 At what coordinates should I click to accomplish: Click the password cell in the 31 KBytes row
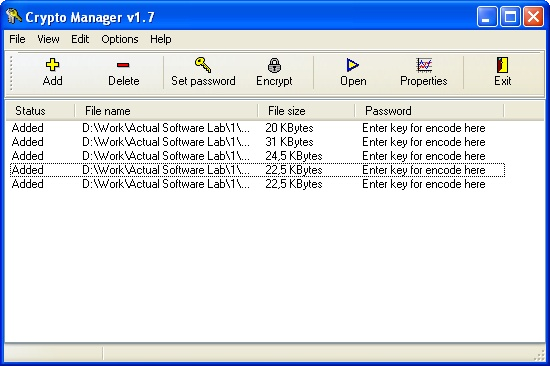coord(424,142)
